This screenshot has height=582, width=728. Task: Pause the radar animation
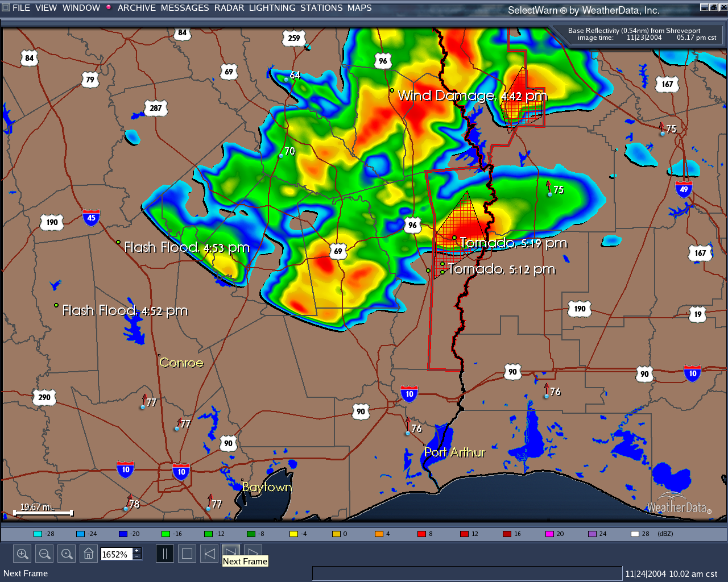pyautogui.click(x=164, y=553)
